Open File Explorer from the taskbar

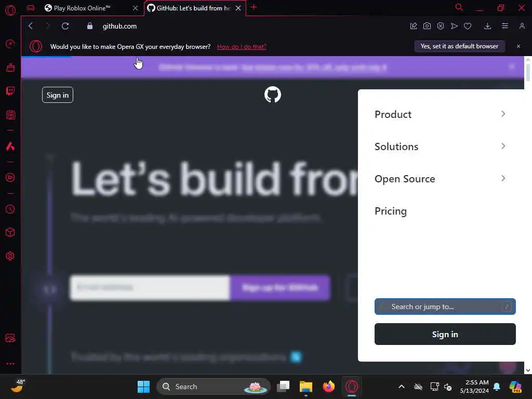[x=305, y=387]
